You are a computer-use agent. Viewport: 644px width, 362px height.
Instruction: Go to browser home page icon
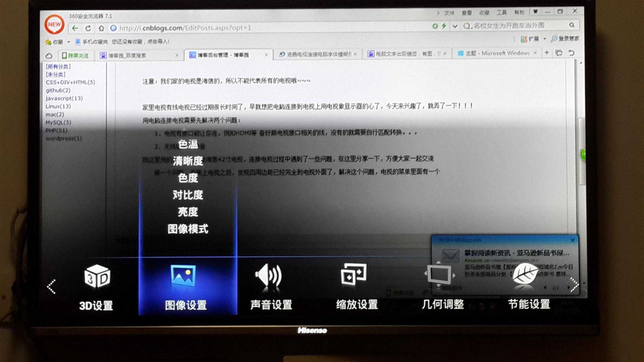[x=101, y=28]
